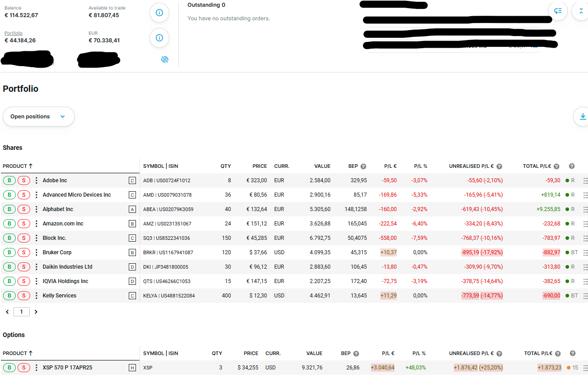The height and width of the screenshot is (378, 588).
Task: Go to next page of shares
Action: (x=36, y=312)
